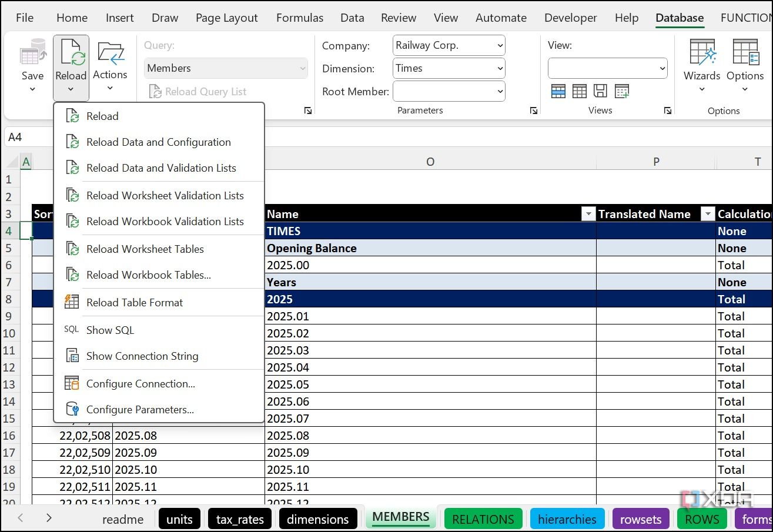Click the Save icon in the ribbon
Screen dimensions: 773x532
pos(33,52)
